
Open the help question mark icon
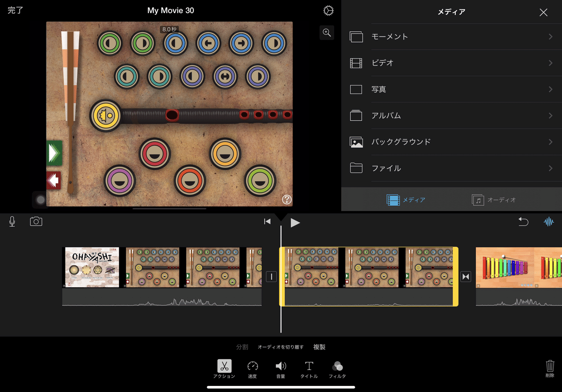tap(287, 200)
